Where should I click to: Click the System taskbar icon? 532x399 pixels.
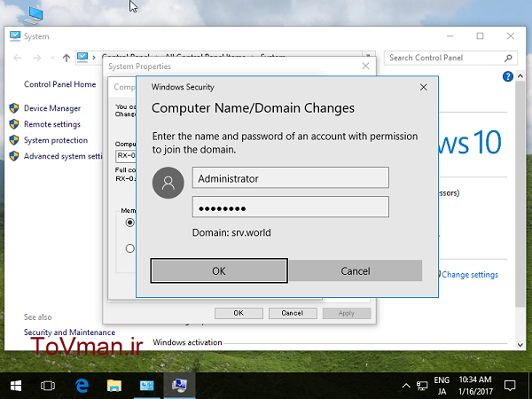pyautogui.click(x=179, y=386)
